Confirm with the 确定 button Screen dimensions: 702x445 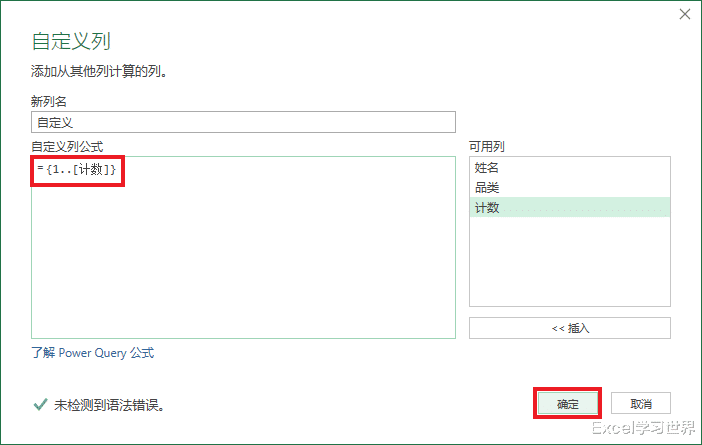coord(567,404)
